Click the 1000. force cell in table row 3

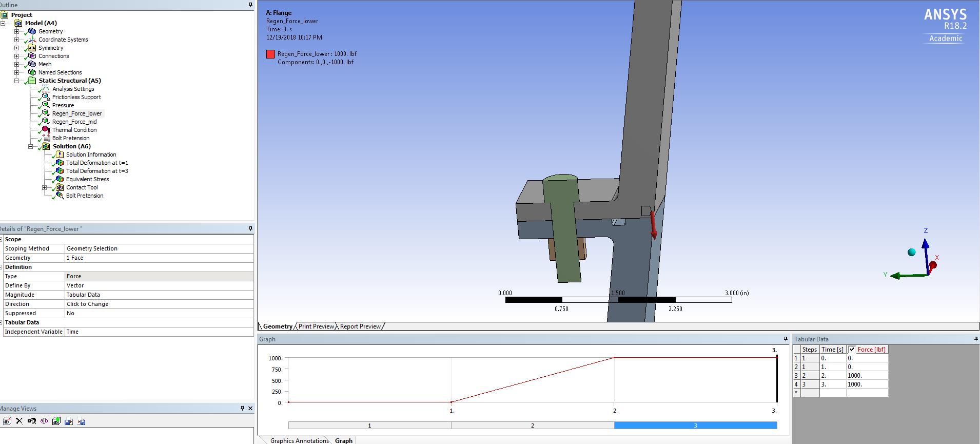866,376
